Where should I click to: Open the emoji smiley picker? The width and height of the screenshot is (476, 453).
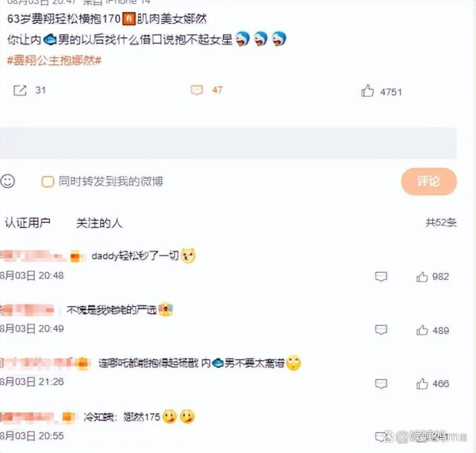[8, 181]
